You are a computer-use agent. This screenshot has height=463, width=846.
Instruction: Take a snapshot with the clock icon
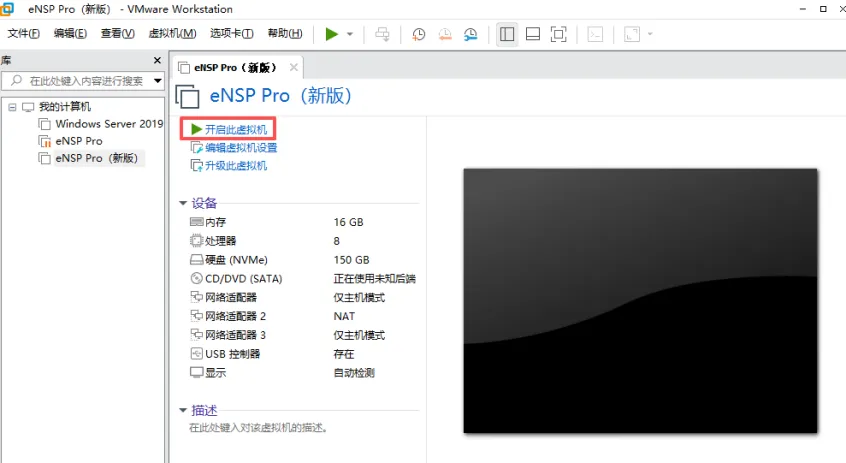418,35
